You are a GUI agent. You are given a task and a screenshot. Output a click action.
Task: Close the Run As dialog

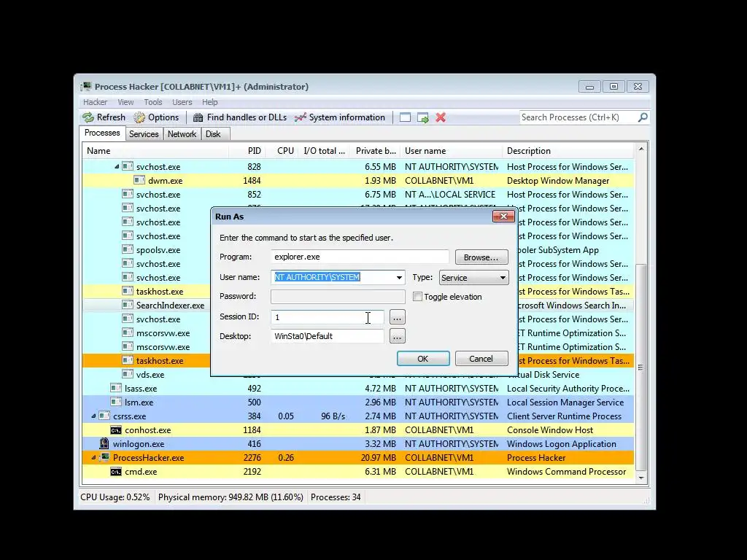click(x=503, y=216)
